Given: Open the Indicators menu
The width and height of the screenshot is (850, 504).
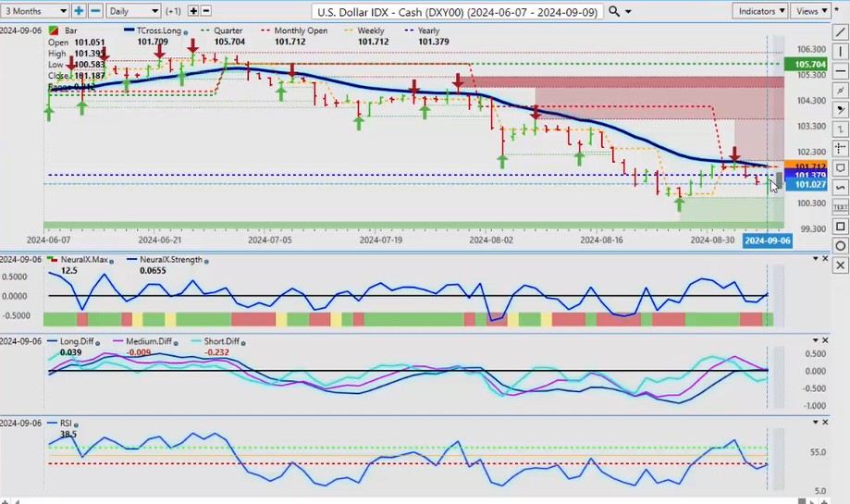Looking at the screenshot, I should [x=758, y=11].
